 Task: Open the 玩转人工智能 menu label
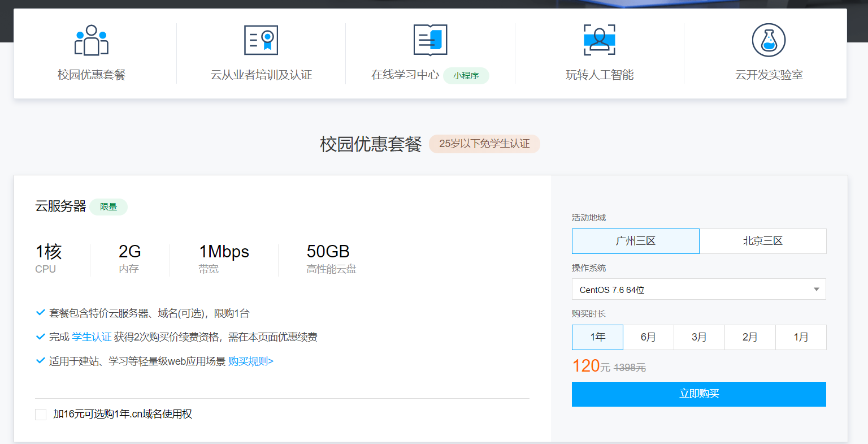click(600, 75)
